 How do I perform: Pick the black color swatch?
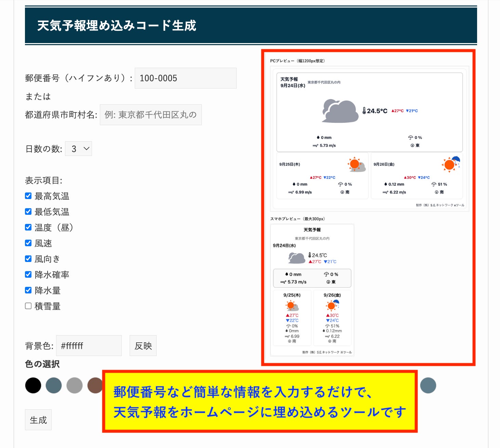33,385
